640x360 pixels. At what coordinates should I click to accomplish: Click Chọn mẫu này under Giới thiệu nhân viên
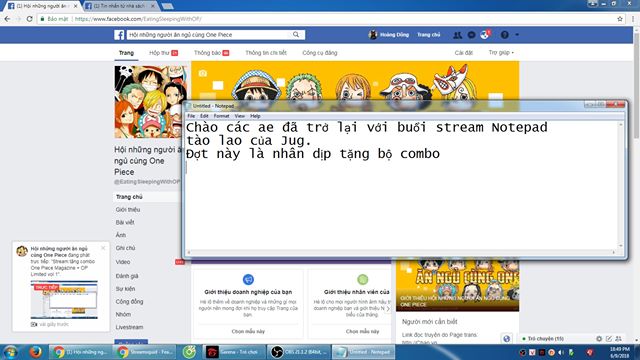point(362,331)
